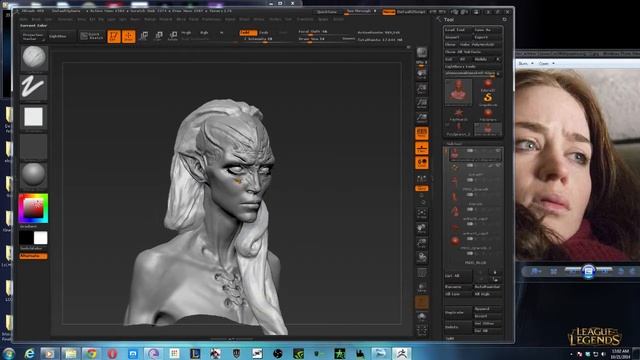640x360 pixels.
Task: Open the Preferences menu
Action: [211, 19]
